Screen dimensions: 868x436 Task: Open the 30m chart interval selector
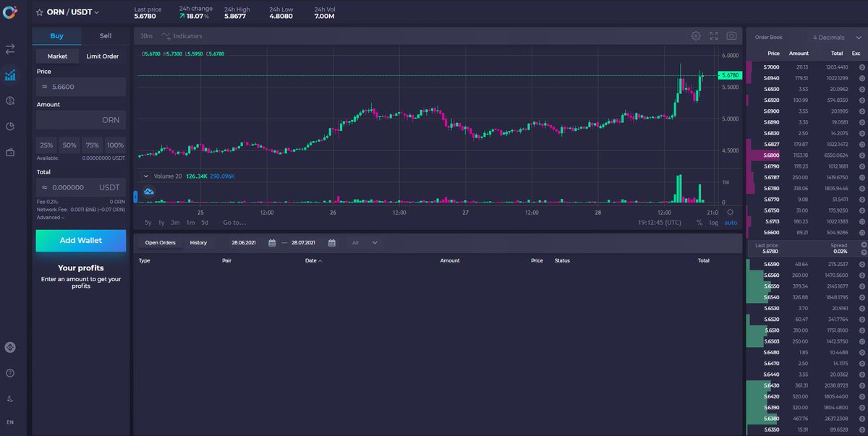[x=147, y=35]
